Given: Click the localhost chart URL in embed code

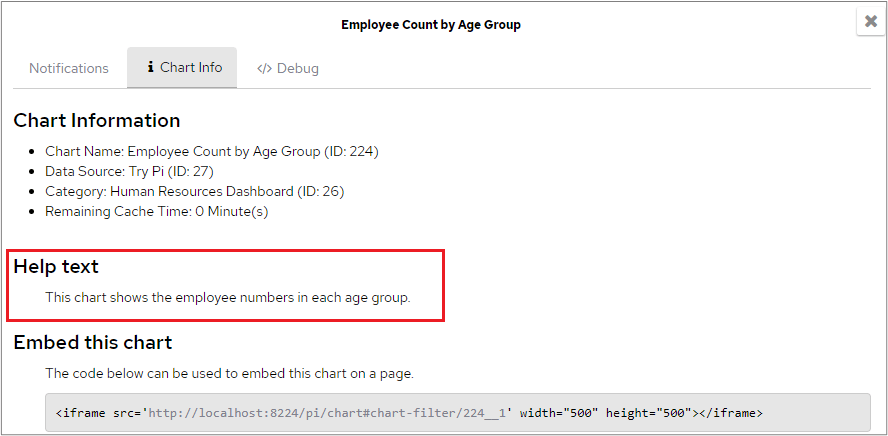Looking at the screenshot, I should click(327, 413).
